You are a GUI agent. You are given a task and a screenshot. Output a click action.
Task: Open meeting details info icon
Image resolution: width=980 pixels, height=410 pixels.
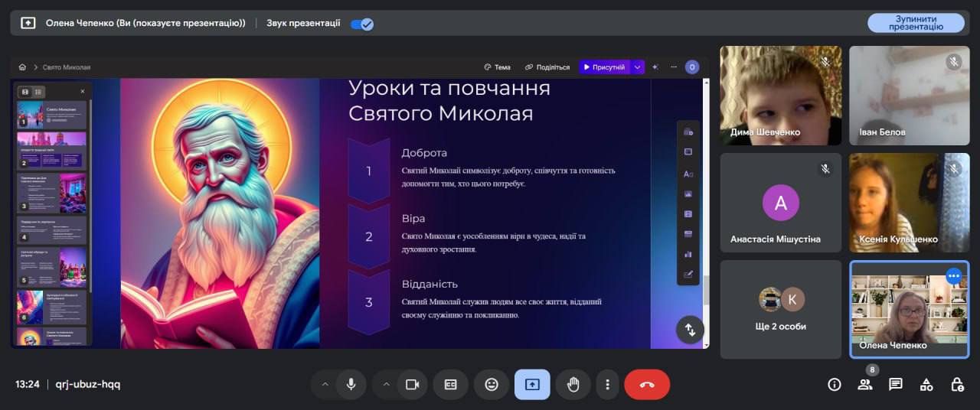[x=835, y=385]
